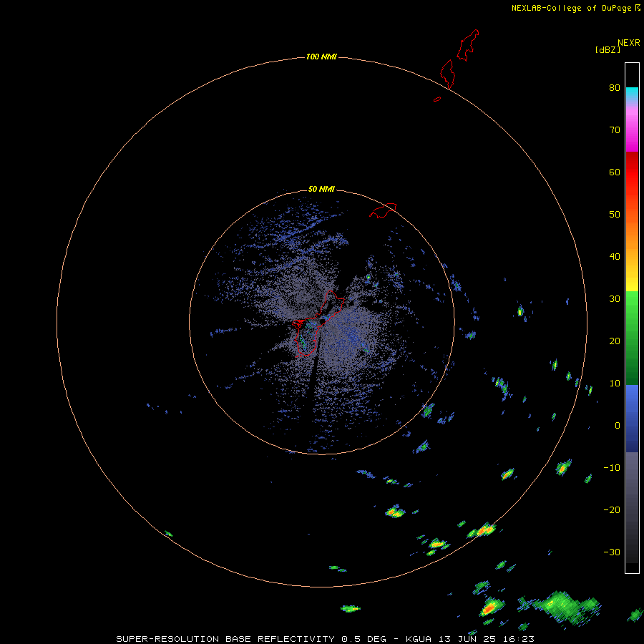
Task: Click the -20 dBZ scale value
Action: [x=612, y=509]
